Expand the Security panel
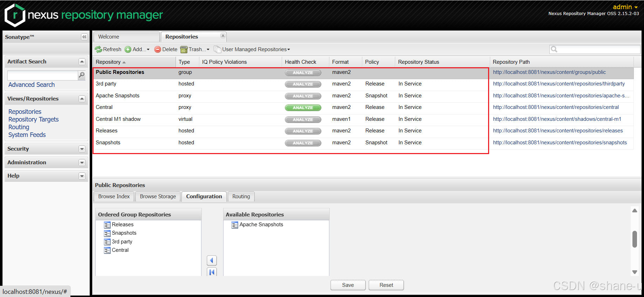Viewport: 644px width, 297px height. click(82, 149)
